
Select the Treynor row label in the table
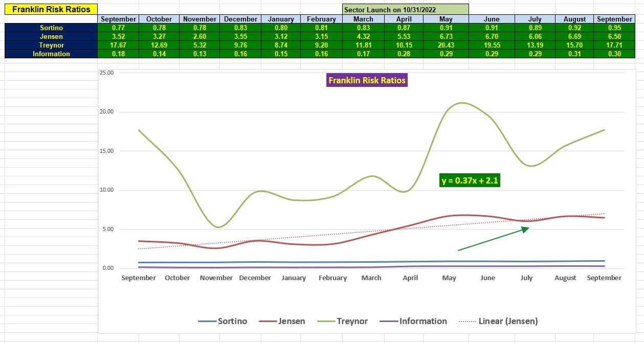[x=51, y=45]
